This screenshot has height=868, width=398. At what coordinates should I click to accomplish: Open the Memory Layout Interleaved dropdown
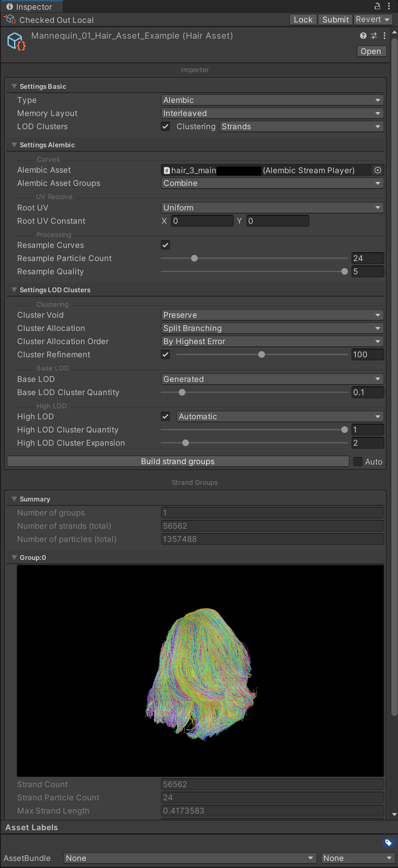click(272, 113)
